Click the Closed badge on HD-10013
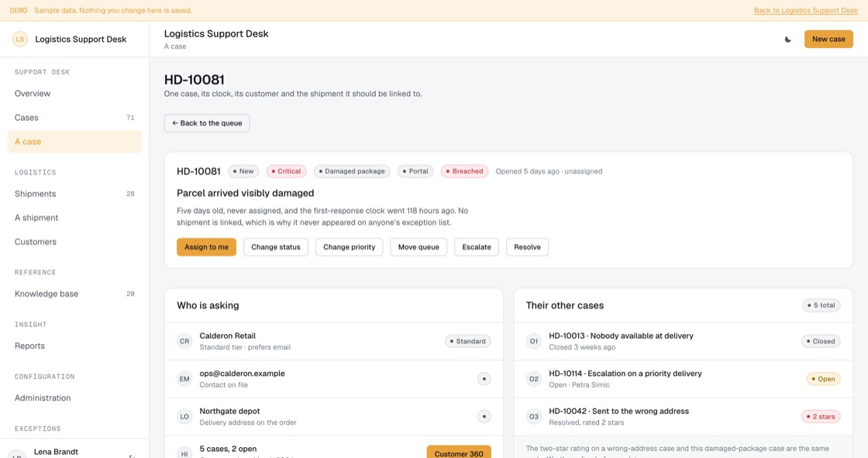This screenshot has width=868, height=458. [x=821, y=341]
